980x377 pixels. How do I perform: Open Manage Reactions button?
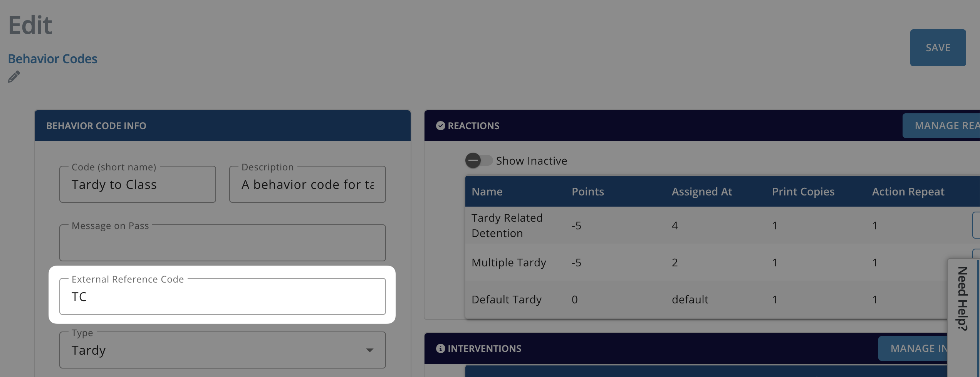[941, 126]
